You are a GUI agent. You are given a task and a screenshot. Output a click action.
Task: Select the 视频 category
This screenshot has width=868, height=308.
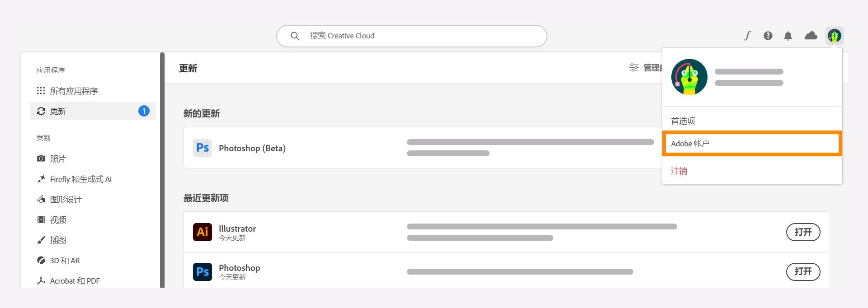pos(59,220)
